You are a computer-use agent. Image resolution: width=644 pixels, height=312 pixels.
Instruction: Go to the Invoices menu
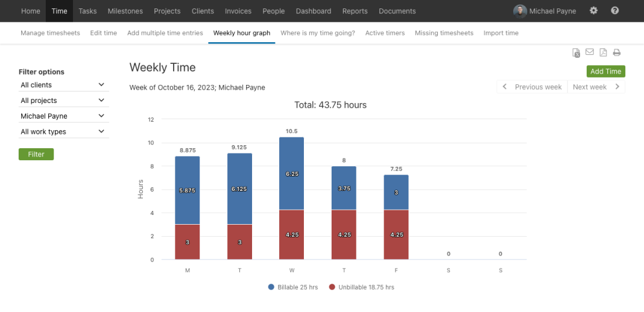tap(238, 11)
